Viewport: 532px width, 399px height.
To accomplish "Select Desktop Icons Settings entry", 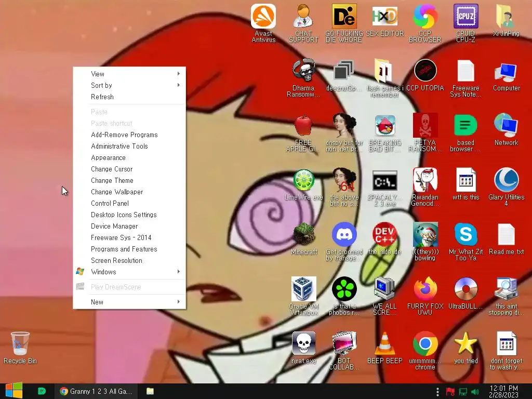I will (129, 215).
